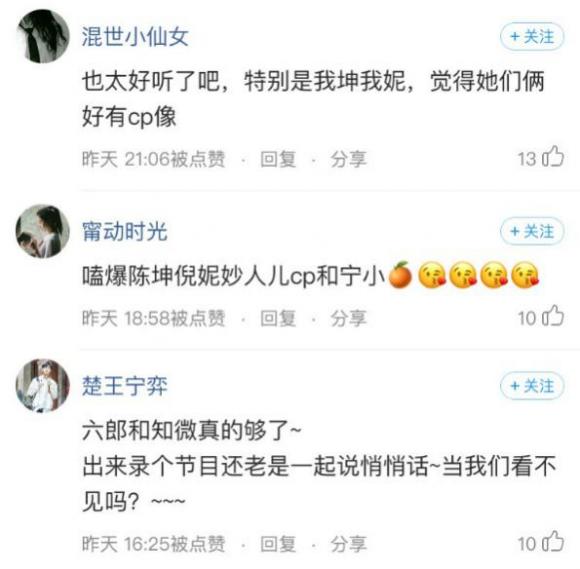Open 混世小仙女's profile avatar
Image resolution: width=580 pixels, height=569 pixels.
pyautogui.click(x=43, y=36)
